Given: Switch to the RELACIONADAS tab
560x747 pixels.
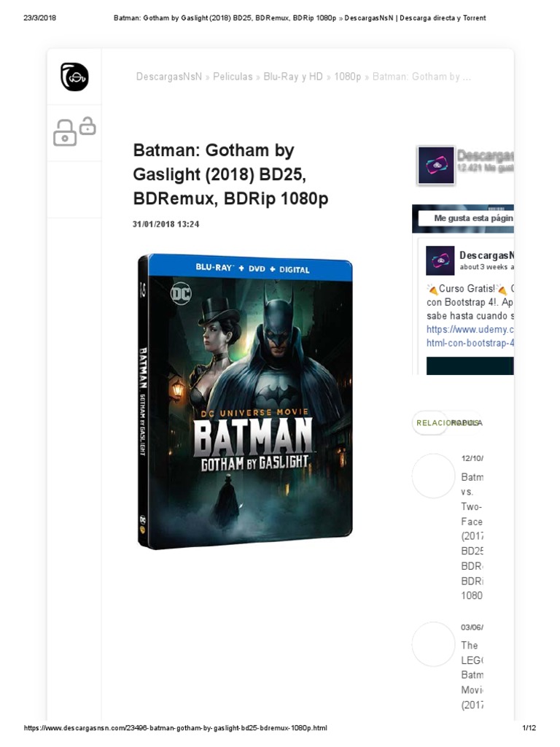Looking at the screenshot, I should [x=429, y=422].
